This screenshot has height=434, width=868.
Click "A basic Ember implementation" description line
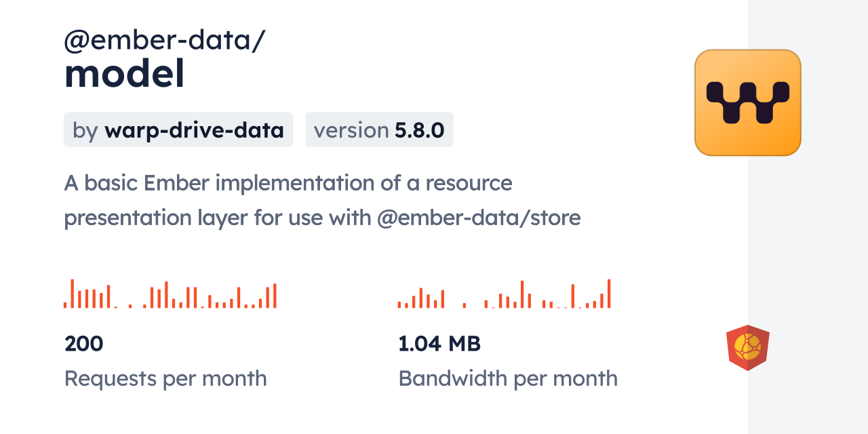[x=288, y=183]
